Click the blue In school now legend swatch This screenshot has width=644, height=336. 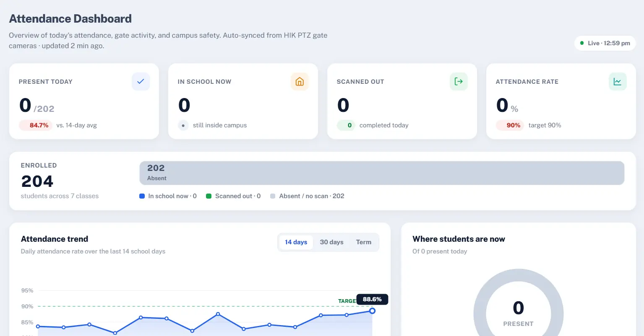(142, 196)
